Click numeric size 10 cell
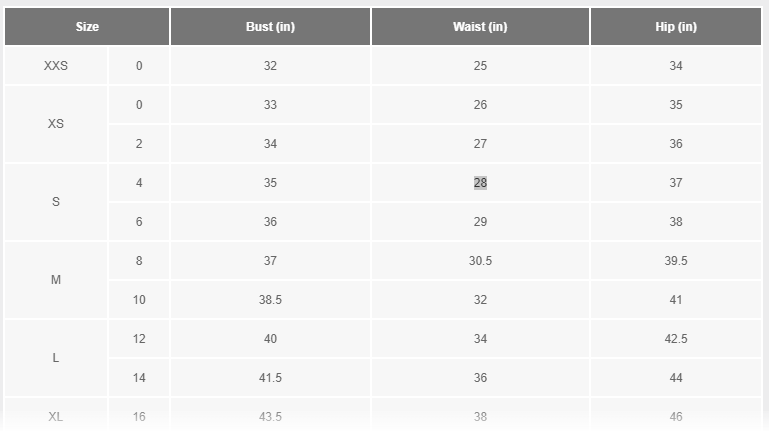The width and height of the screenshot is (769, 434). pos(139,300)
